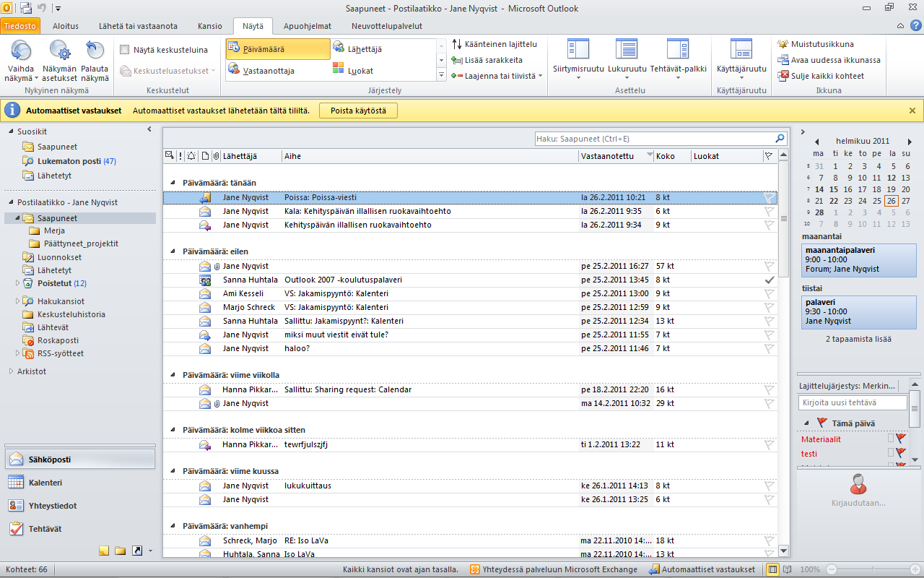Expand Poistetut folder
The width and height of the screenshot is (924, 578).
tap(17, 283)
